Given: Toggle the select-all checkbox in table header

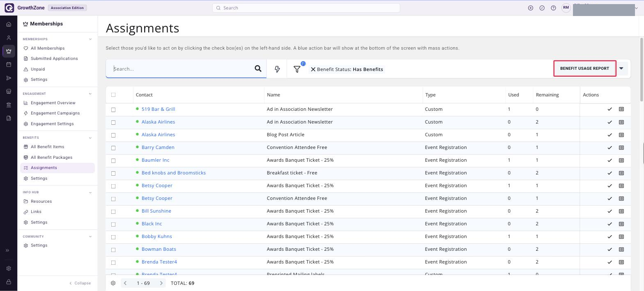Looking at the screenshot, I should (x=113, y=95).
